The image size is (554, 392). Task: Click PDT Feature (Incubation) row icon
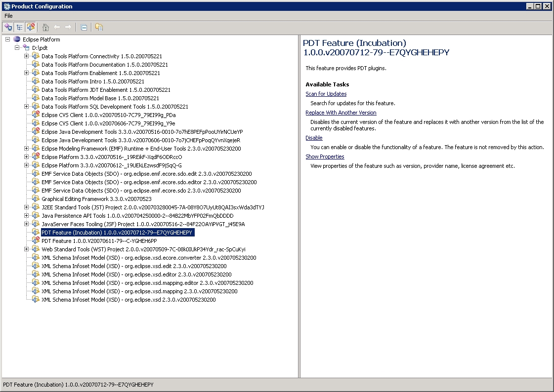pyautogui.click(x=36, y=232)
